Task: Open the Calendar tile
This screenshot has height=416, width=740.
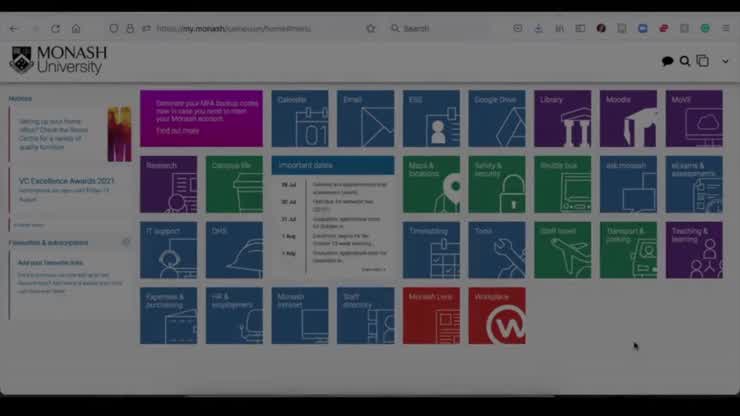Action: click(300, 119)
